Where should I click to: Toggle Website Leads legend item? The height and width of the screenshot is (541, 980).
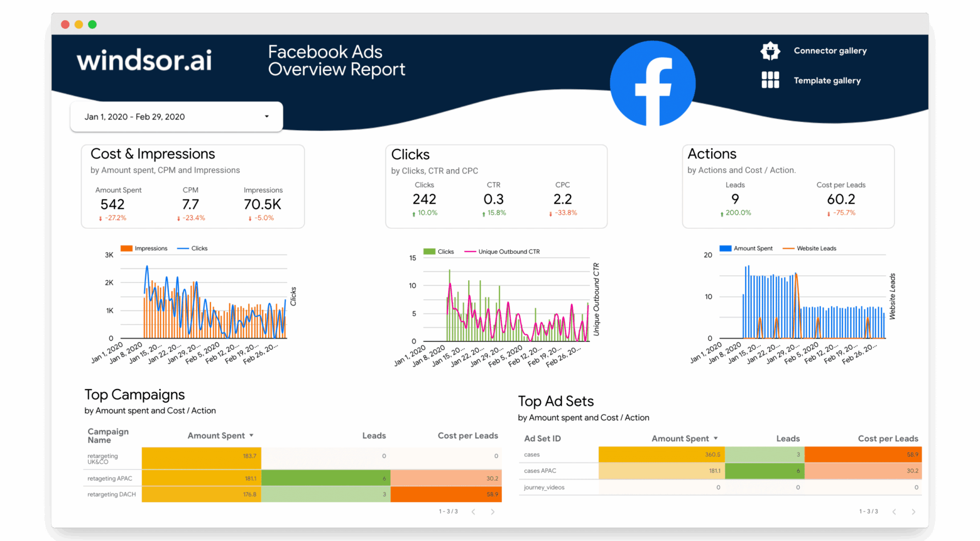coord(816,248)
